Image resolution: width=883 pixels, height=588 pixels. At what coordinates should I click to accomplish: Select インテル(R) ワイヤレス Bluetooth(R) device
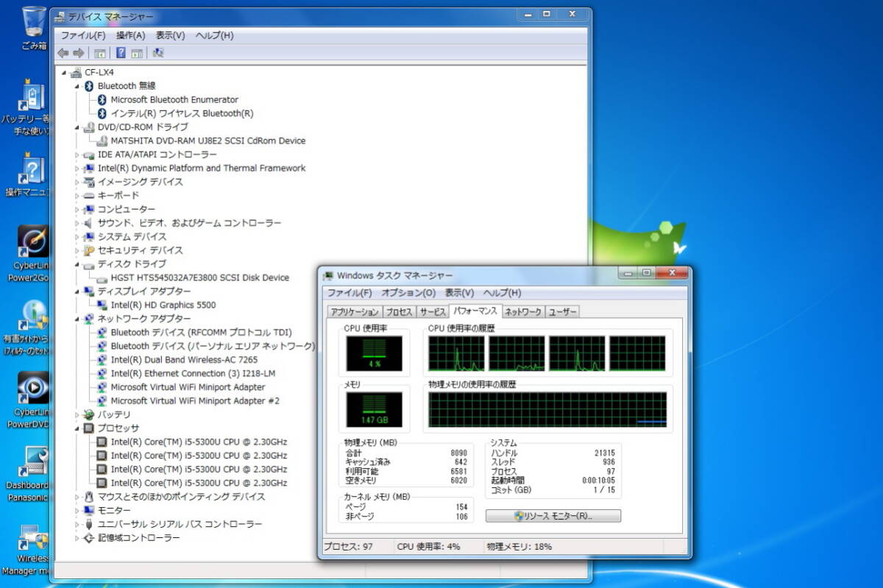pos(182,113)
